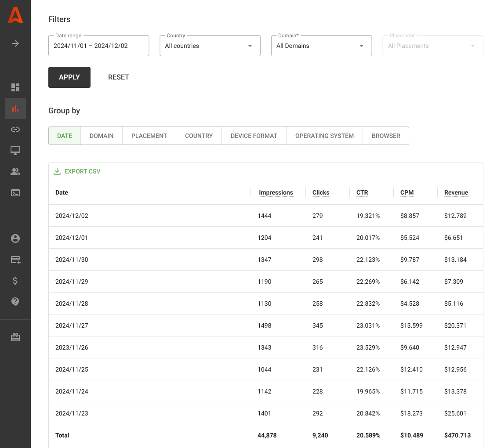Click the Filters heading
Screen dimensions: 501x448
pyautogui.click(x=59, y=19)
